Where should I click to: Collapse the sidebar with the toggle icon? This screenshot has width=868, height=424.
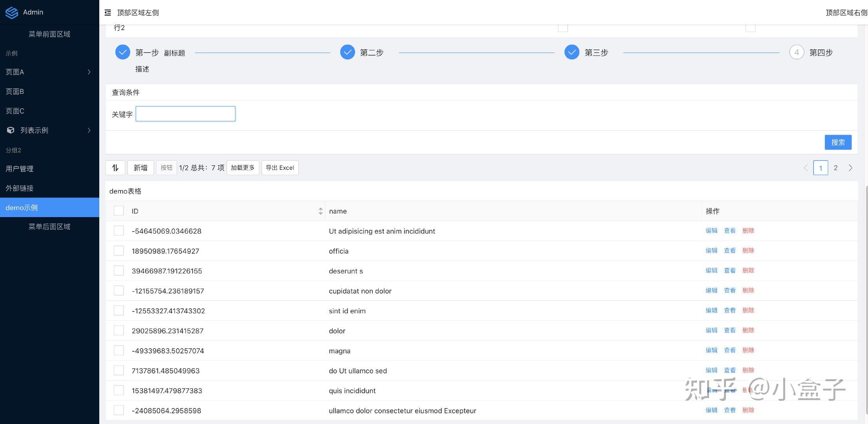[107, 12]
